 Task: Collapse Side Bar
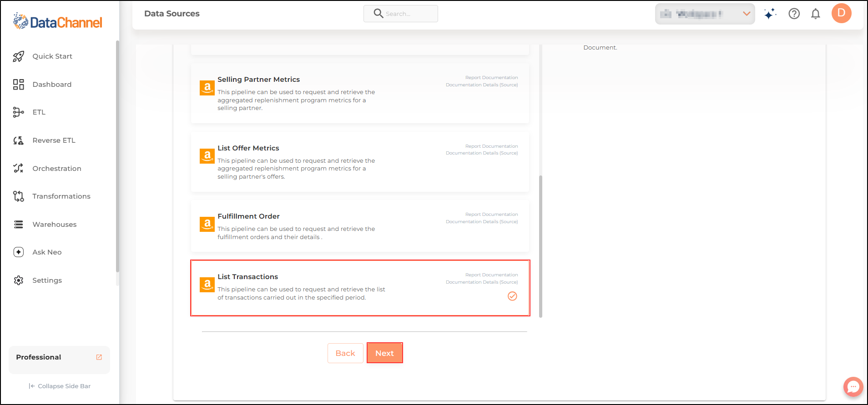click(x=60, y=386)
